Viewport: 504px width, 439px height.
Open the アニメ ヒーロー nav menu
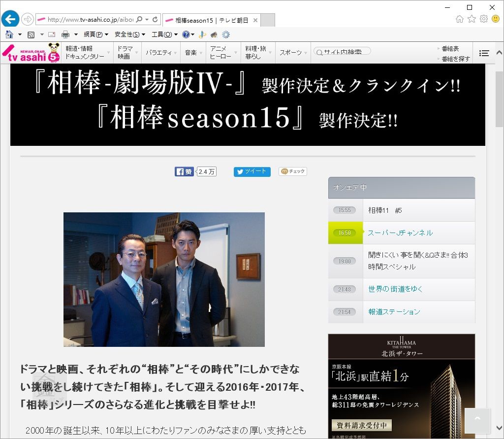223,52
